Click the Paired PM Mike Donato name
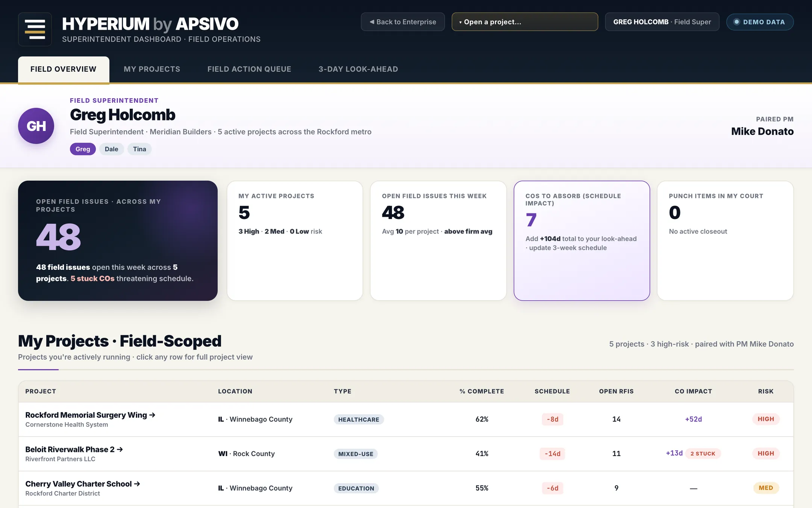 (762, 131)
